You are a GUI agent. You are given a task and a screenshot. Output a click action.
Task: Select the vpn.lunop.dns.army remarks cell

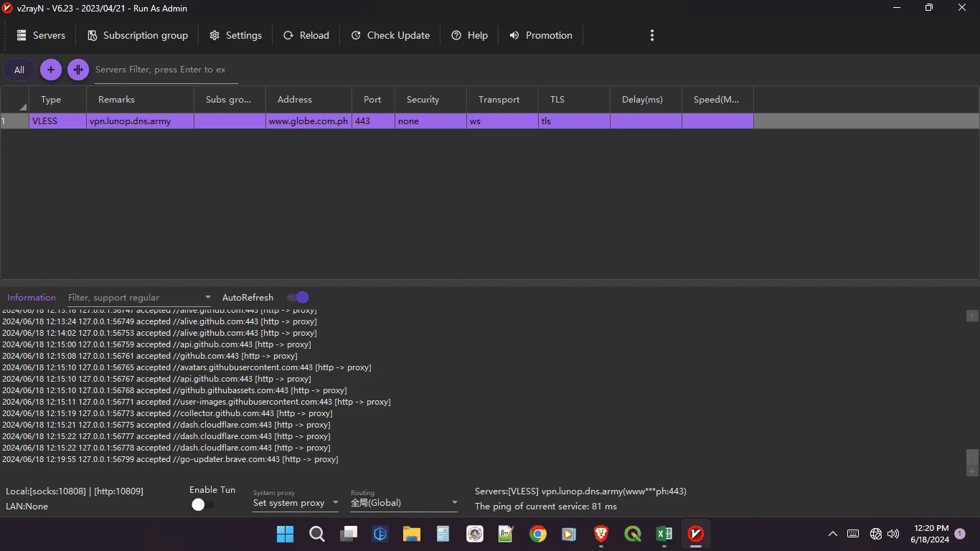140,121
